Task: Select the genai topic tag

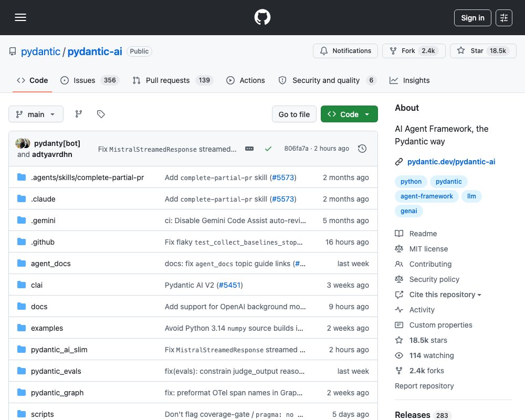Action: pyautogui.click(x=409, y=211)
